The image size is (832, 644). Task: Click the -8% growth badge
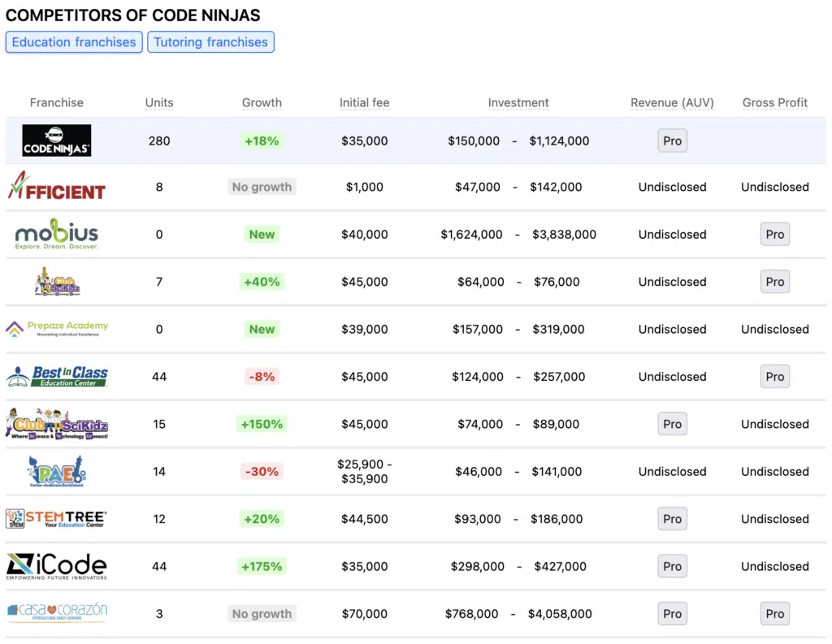pyautogui.click(x=262, y=377)
